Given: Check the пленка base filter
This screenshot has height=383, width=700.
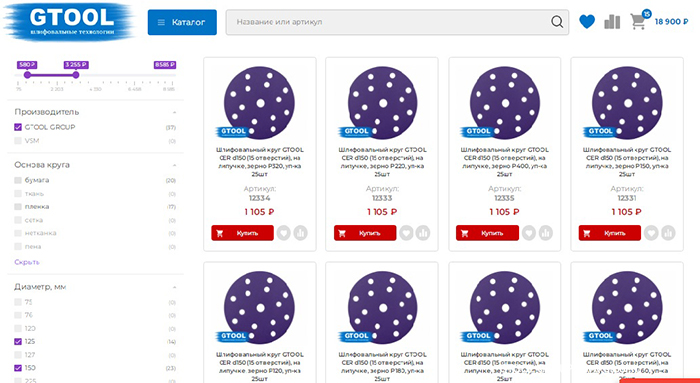Looking at the screenshot, I should point(18,207).
